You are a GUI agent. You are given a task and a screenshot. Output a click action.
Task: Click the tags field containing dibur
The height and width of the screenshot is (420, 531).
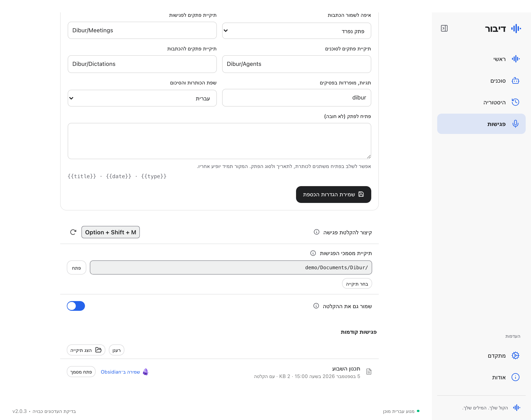tap(296, 98)
